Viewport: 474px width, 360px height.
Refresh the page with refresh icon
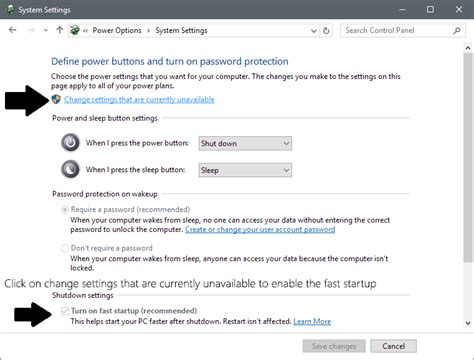click(x=326, y=31)
